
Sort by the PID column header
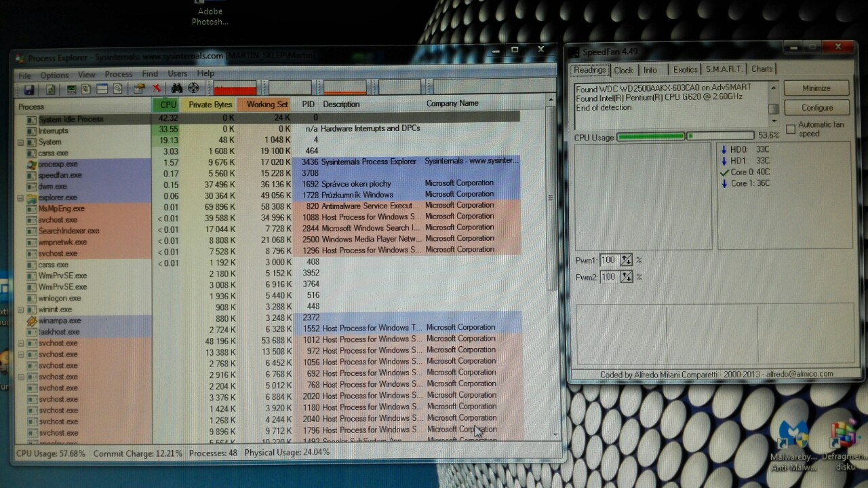(308, 105)
